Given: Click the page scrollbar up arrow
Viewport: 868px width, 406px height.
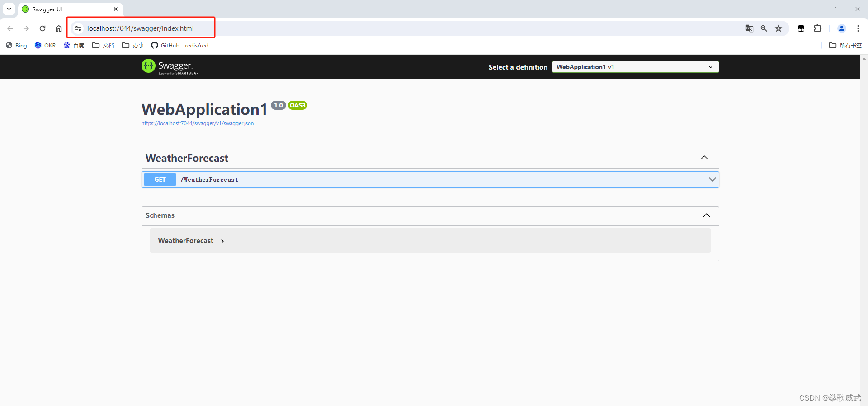Looking at the screenshot, I should click(864, 58).
